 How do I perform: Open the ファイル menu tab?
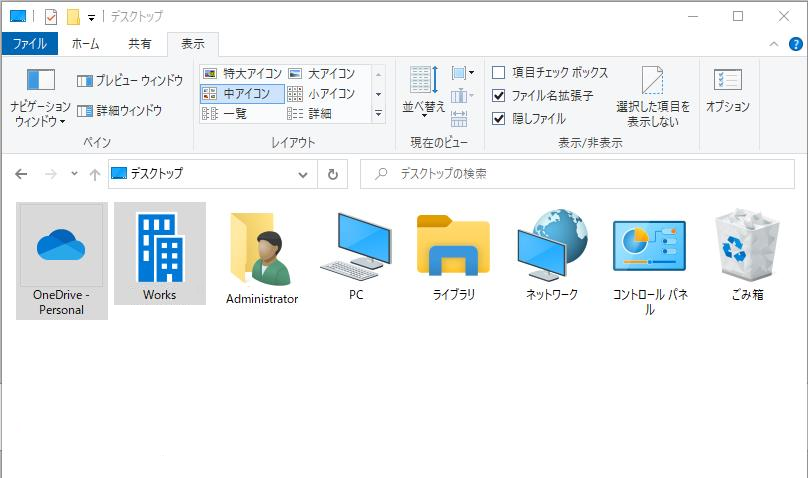tap(30, 44)
